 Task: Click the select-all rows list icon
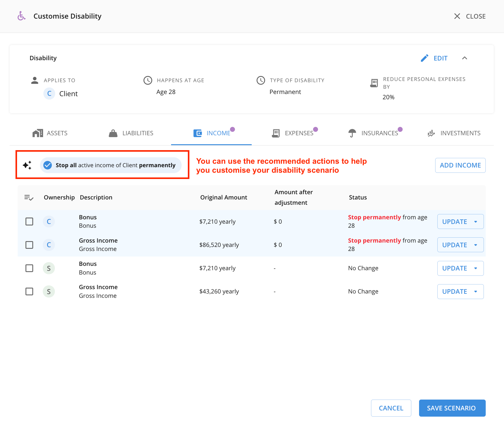tap(29, 198)
